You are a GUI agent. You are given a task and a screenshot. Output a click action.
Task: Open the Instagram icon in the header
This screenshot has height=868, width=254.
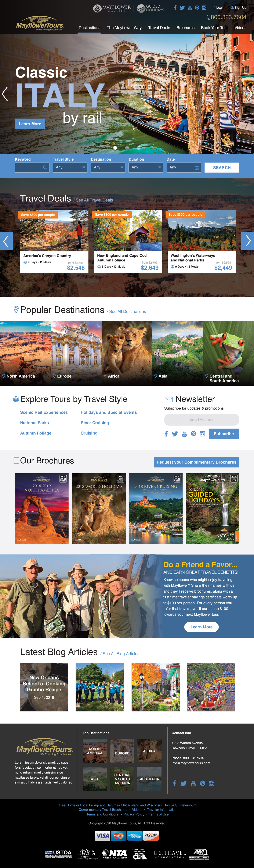coord(204,8)
